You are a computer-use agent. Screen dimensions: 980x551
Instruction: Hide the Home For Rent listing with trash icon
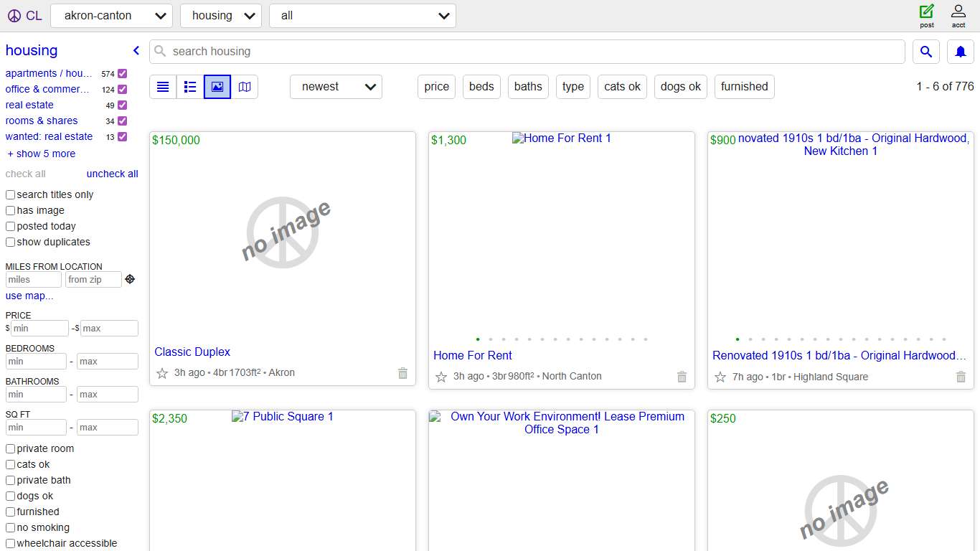click(682, 377)
